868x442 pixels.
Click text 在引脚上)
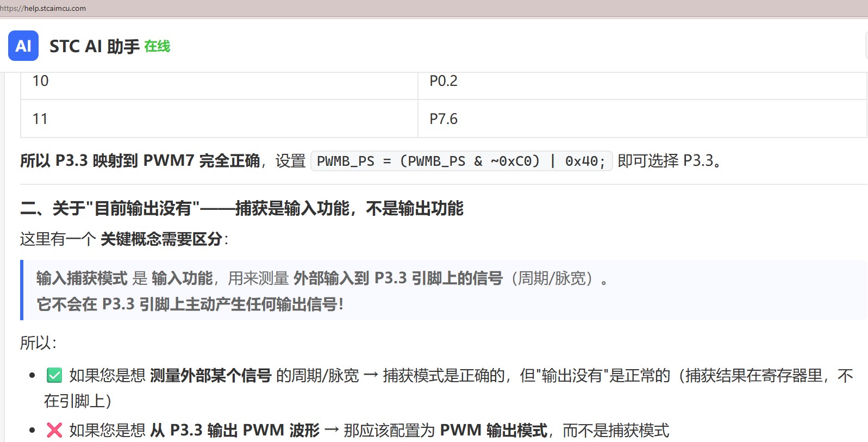78,401
